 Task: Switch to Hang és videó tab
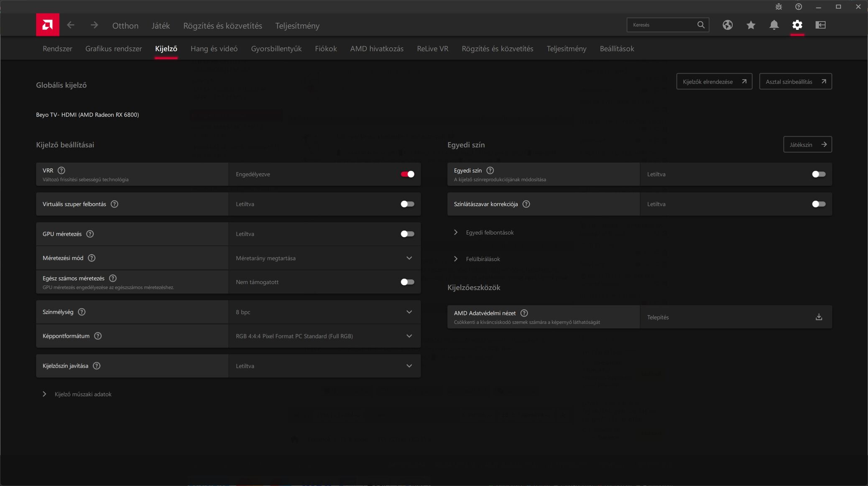[214, 49]
